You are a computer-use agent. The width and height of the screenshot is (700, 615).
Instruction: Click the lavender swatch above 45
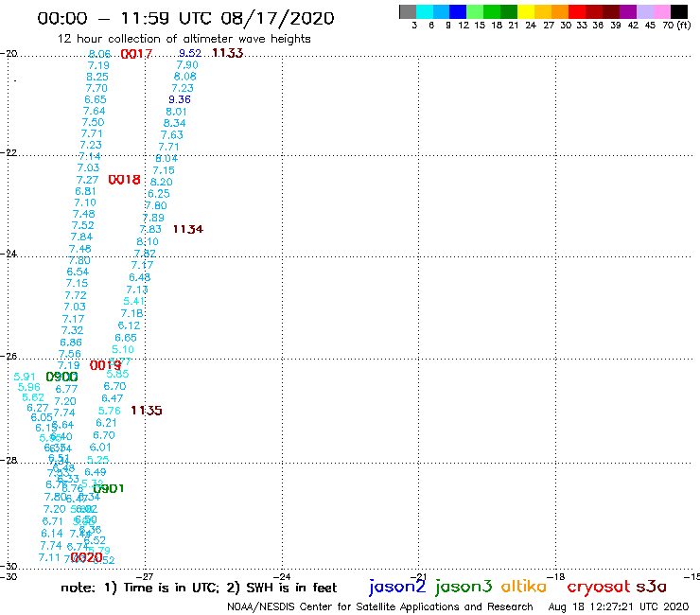pos(644,11)
